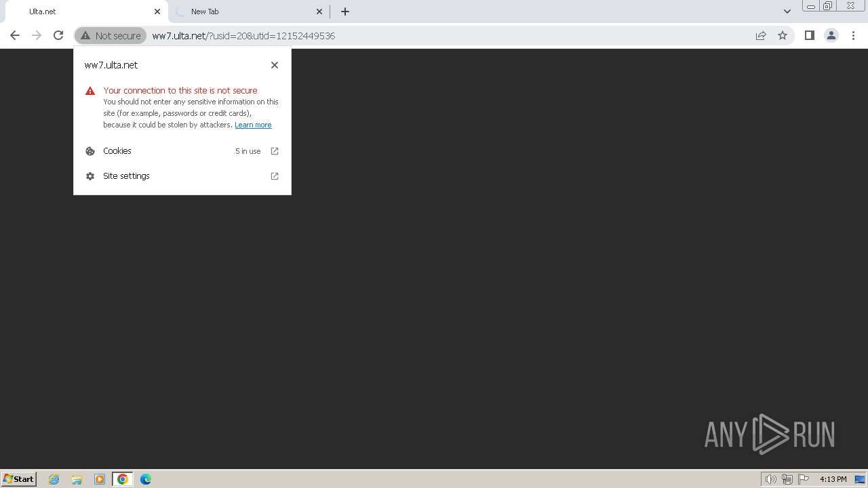The width and height of the screenshot is (868, 488).
Task: Select 'Your connection to this site is not secure' text
Action: click(180, 90)
